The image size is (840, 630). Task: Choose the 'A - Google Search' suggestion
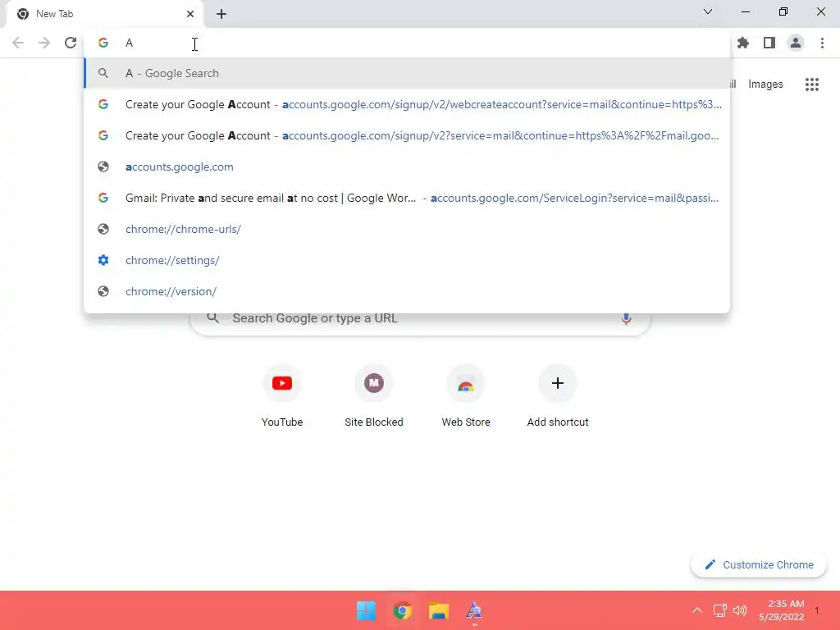407,73
